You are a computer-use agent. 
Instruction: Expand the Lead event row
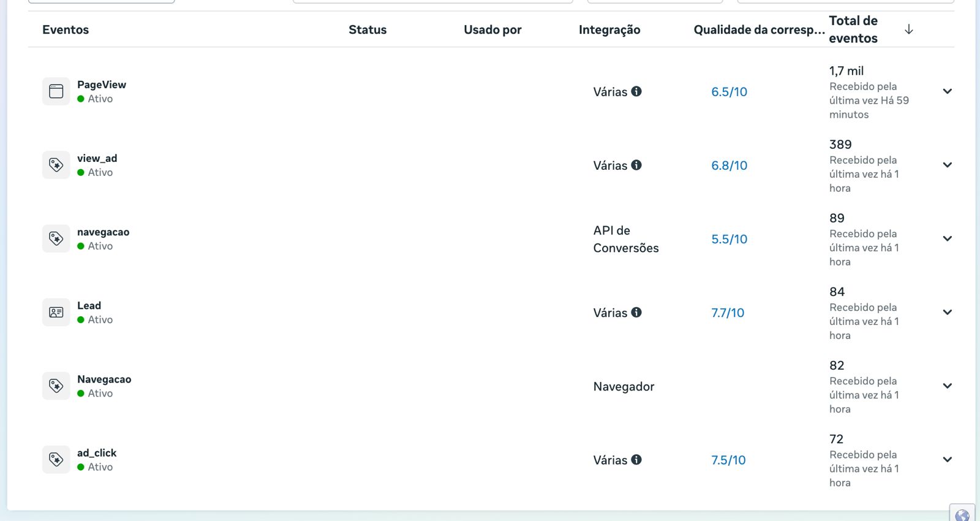[x=948, y=312]
